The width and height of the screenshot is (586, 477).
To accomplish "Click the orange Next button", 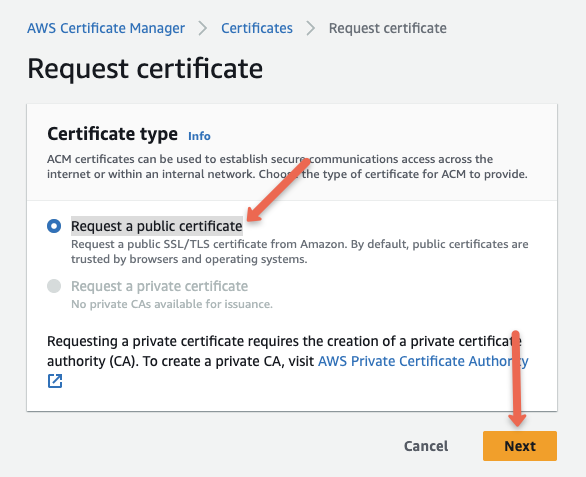I will click(520, 446).
